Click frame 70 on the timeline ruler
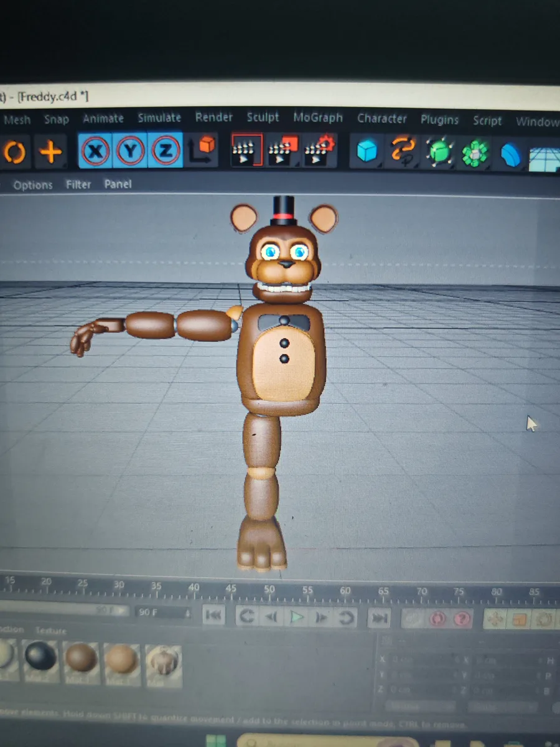The width and height of the screenshot is (560, 747). 422,591
